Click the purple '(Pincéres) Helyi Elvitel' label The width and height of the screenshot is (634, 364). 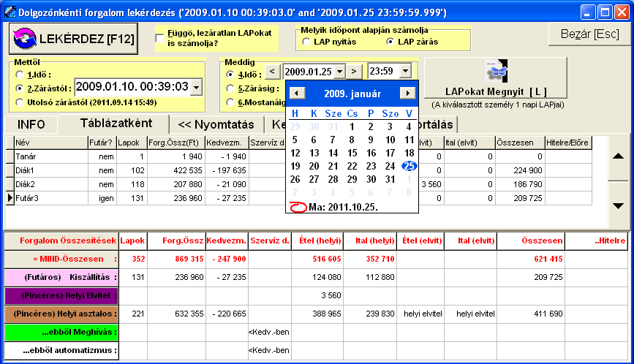click(61, 295)
